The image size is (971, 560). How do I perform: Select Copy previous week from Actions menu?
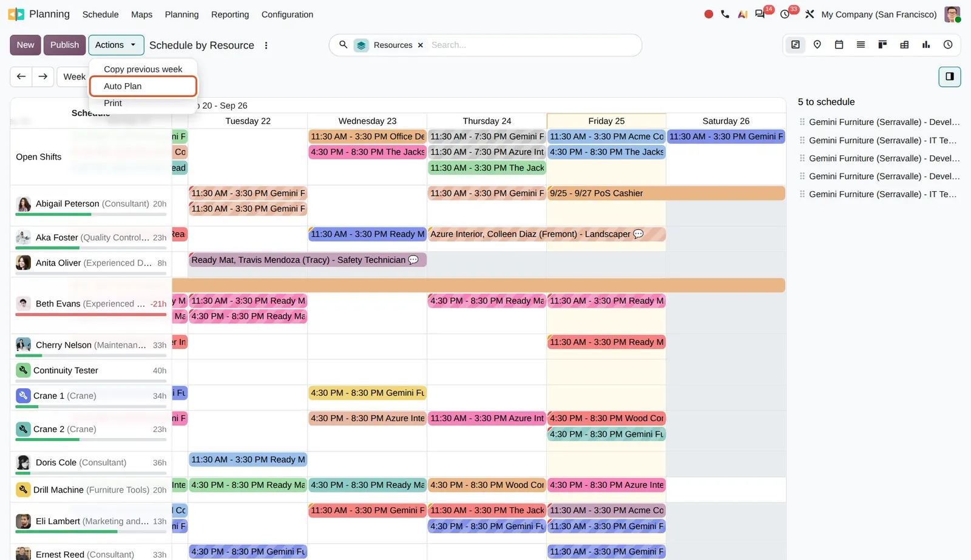pos(143,69)
